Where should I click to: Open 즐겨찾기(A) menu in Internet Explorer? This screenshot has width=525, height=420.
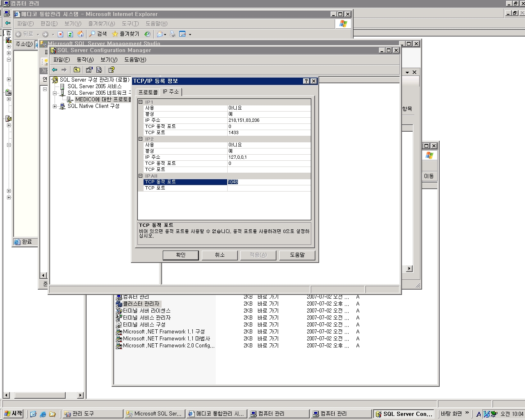[x=102, y=23]
